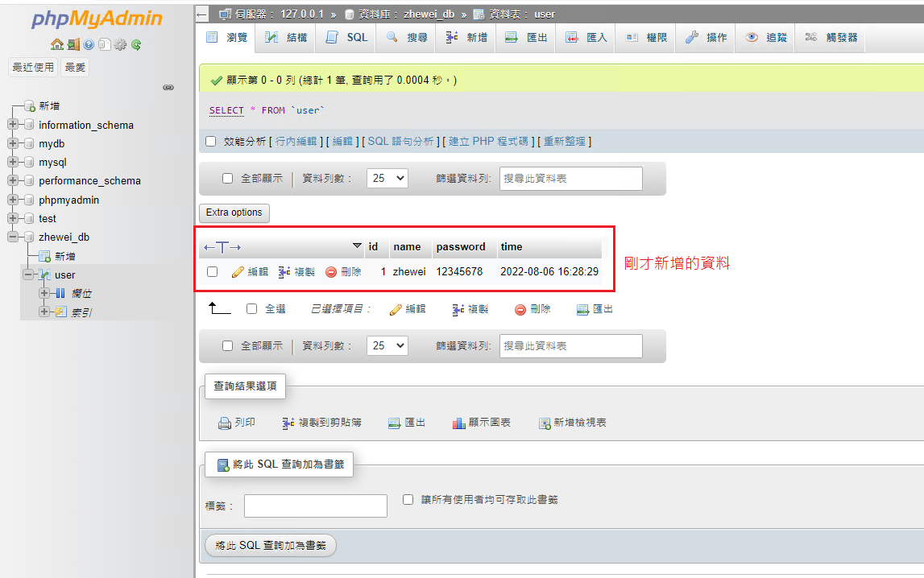Click the Extra options button
Image resolution: width=924 pixels, height=578 pixels.
(234, 213)
